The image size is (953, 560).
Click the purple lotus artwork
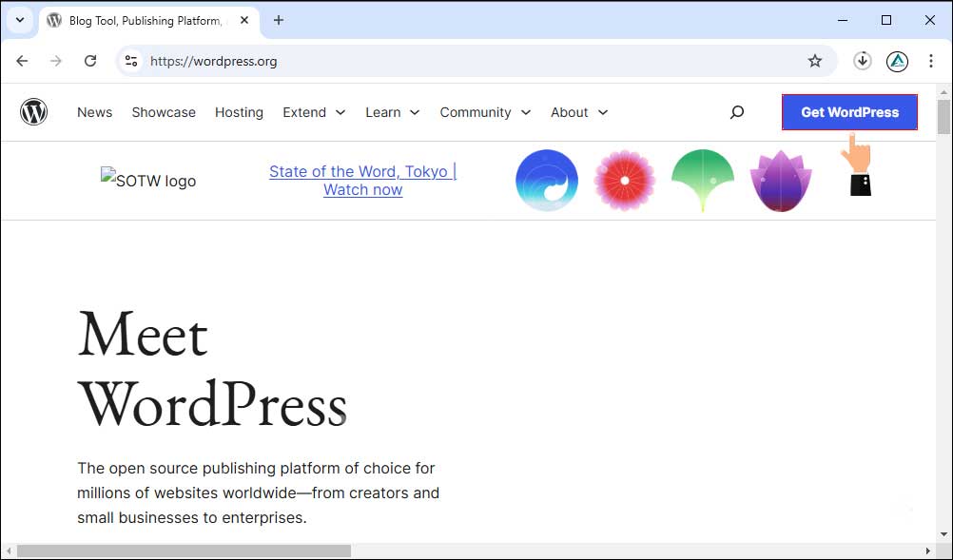[781, 181]
